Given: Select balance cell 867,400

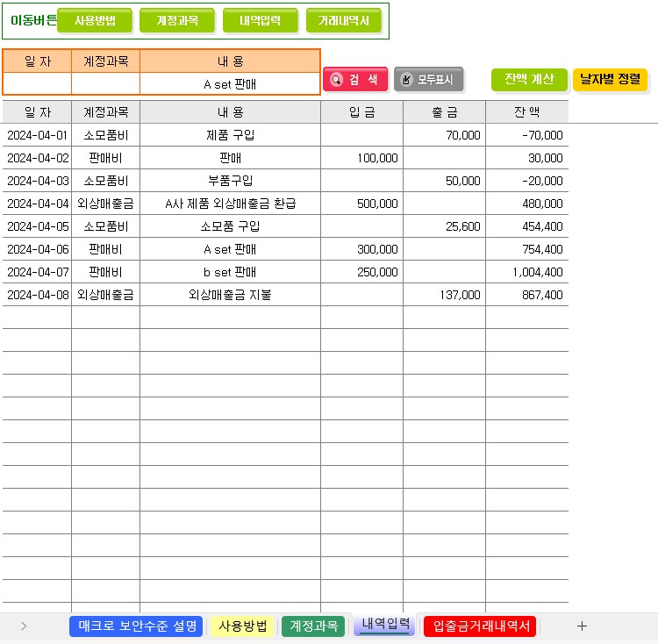Looking at the screenshot, I should pyautogui.click(x=527, y=295).
